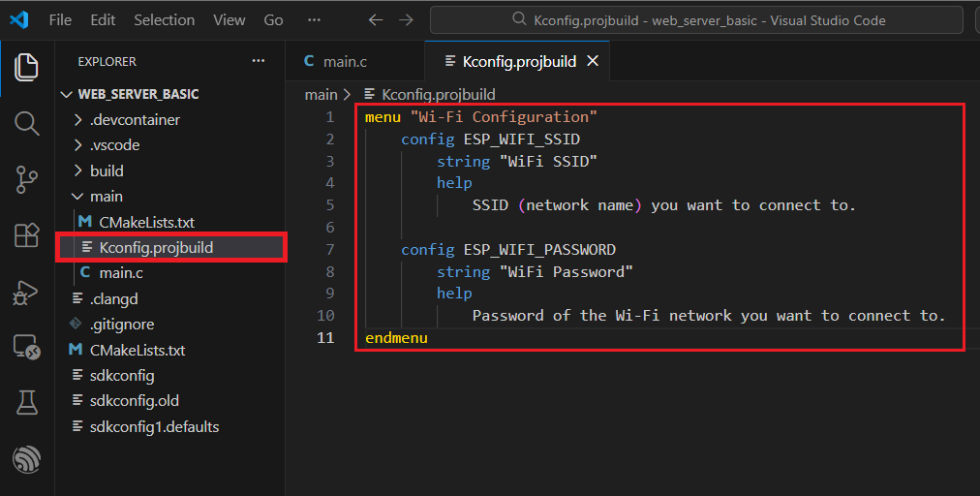Open sdkconfig file in explorer

pyautogui.click(x=122, y=375)
